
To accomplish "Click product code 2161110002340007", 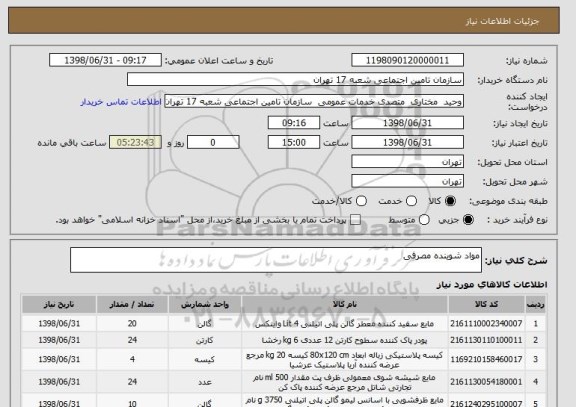I will [486, 324].
